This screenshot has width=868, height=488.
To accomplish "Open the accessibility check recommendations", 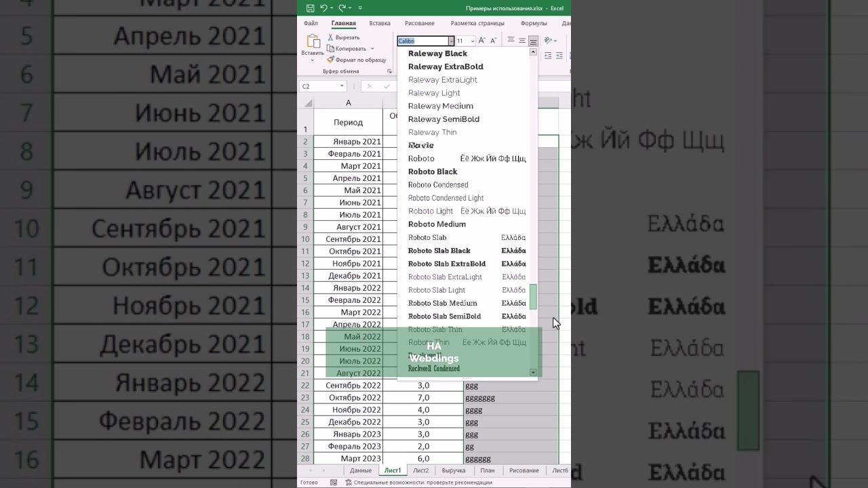I will coord(418,483).
